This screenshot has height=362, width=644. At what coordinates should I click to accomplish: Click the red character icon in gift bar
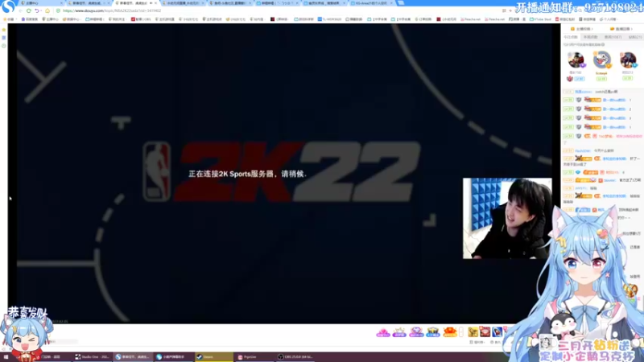click(x=485, y=331)
